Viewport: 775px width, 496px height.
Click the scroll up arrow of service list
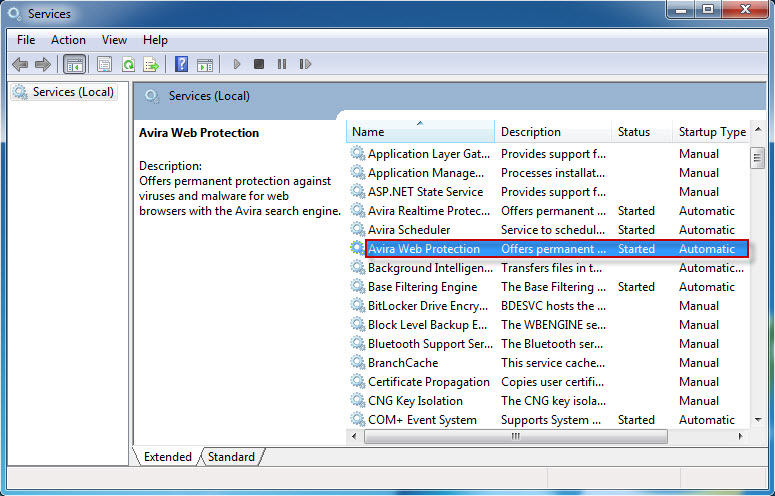[758, 130]
